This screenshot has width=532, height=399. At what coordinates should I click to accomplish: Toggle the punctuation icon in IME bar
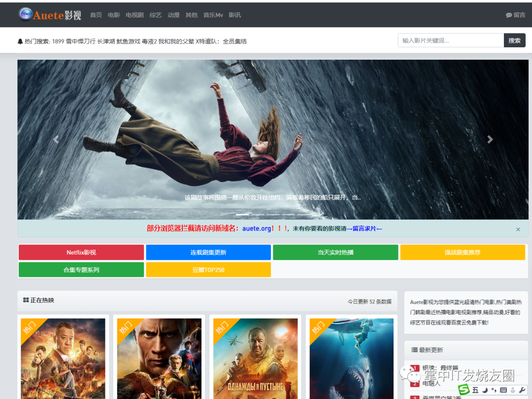point(494,390)
